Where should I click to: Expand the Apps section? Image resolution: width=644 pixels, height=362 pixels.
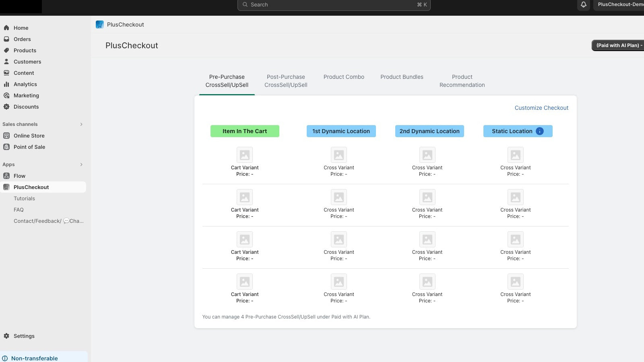81,165
